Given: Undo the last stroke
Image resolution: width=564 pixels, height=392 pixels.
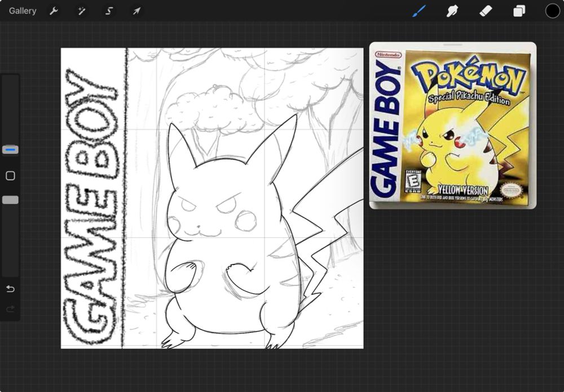Looking at the screenshot, I should 10,289.
